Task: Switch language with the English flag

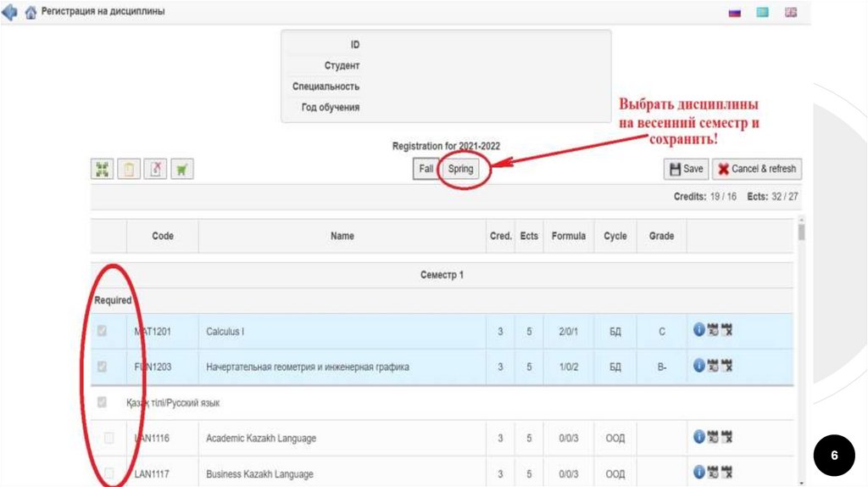Action: click(x=790, y=12)
